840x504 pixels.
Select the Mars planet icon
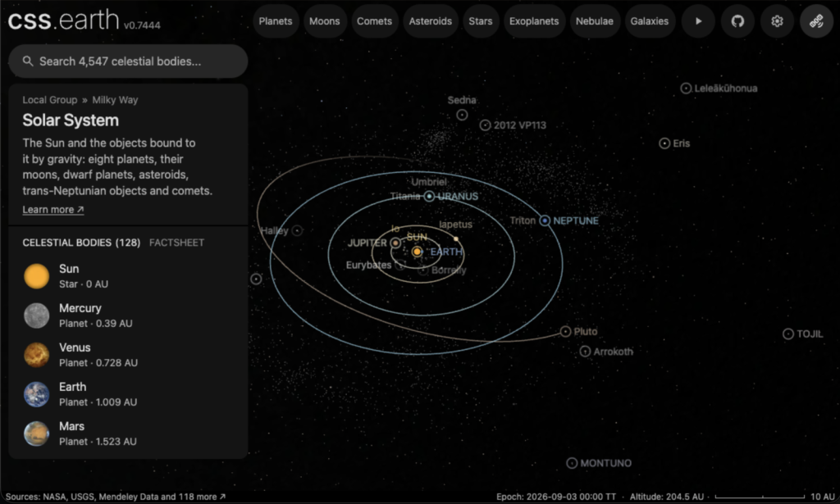[36, 434]
